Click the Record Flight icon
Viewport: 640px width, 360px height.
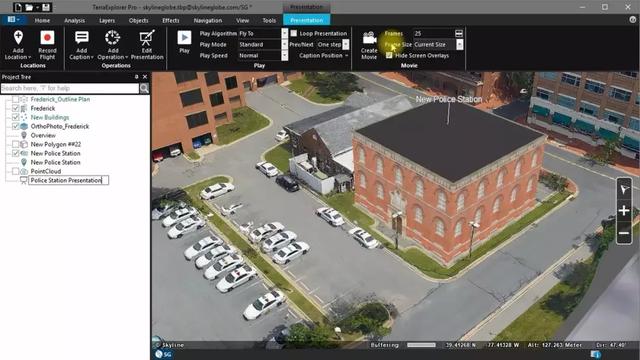pos(47,38)
